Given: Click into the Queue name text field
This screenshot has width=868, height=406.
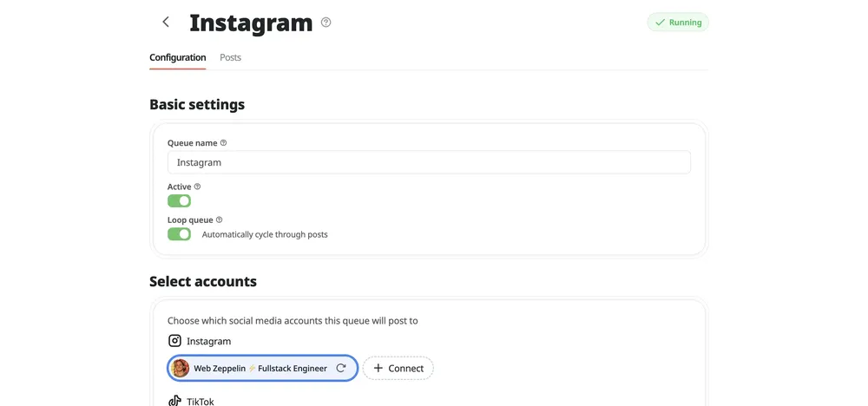Looking at the screenshot, I should [x=429, y=162].
